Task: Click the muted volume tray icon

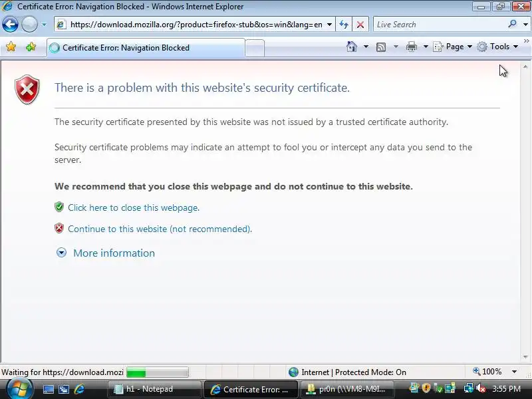Action: (480, 389)
